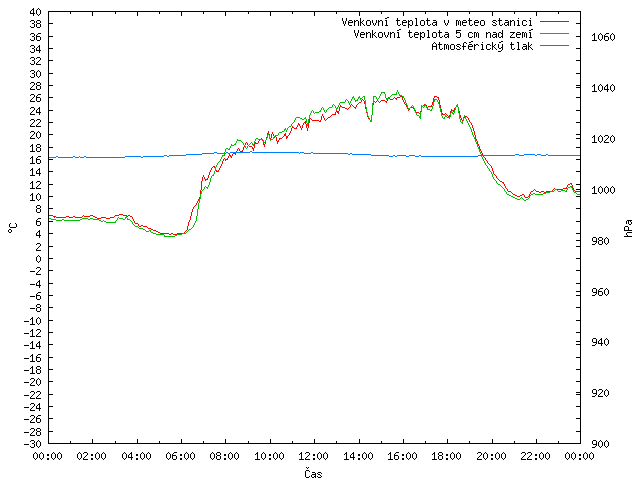Click the 1020 hPa axis label
This screenshot has width=640, height=480.
pos(603,139)
